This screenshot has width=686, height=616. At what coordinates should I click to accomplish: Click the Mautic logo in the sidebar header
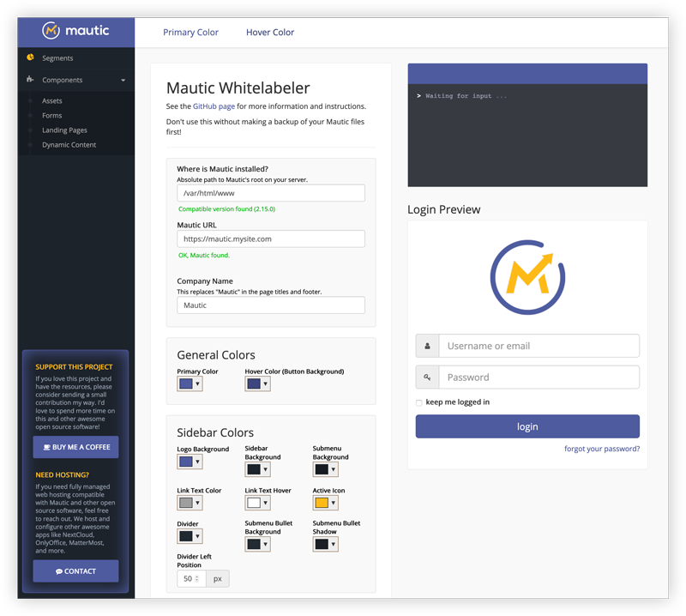pos(76,31)
